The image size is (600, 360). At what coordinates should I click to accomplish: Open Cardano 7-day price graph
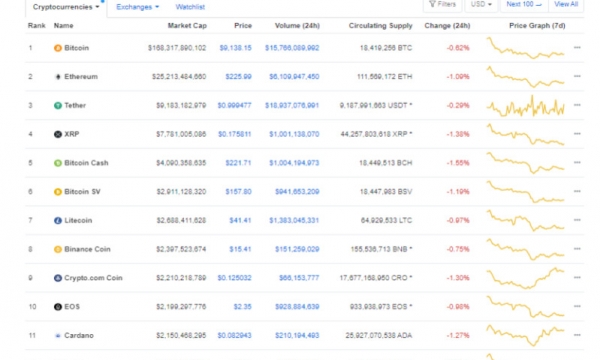pyautogui.click(x=525, y=335)
